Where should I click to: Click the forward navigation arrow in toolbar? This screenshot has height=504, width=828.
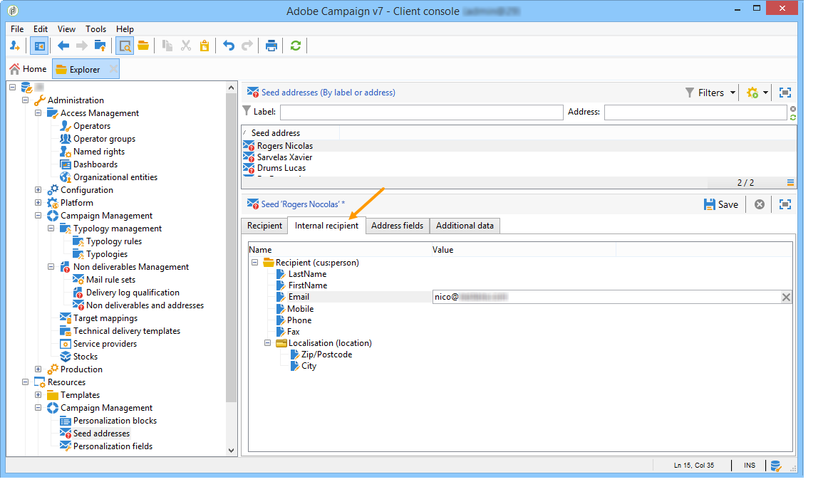[x=81, y=46]
